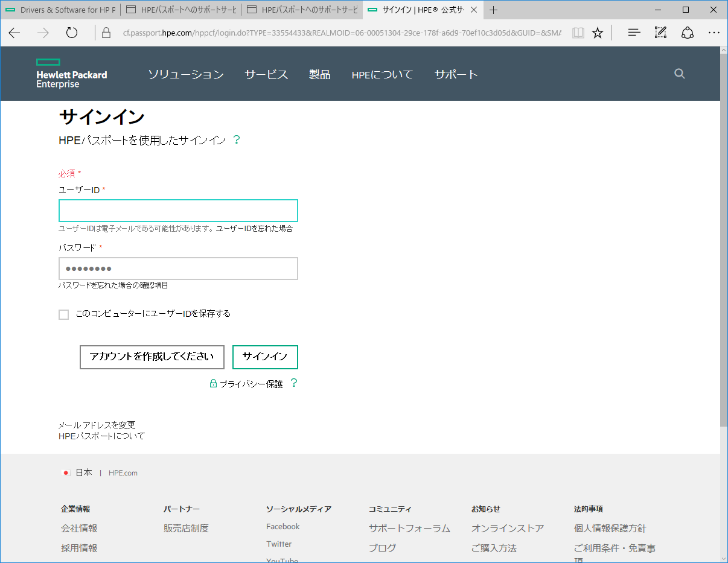Viewport: 728px width, 563px height.
Task: Switch to Drivers & Software for HP tab
Action: (60, 10)
